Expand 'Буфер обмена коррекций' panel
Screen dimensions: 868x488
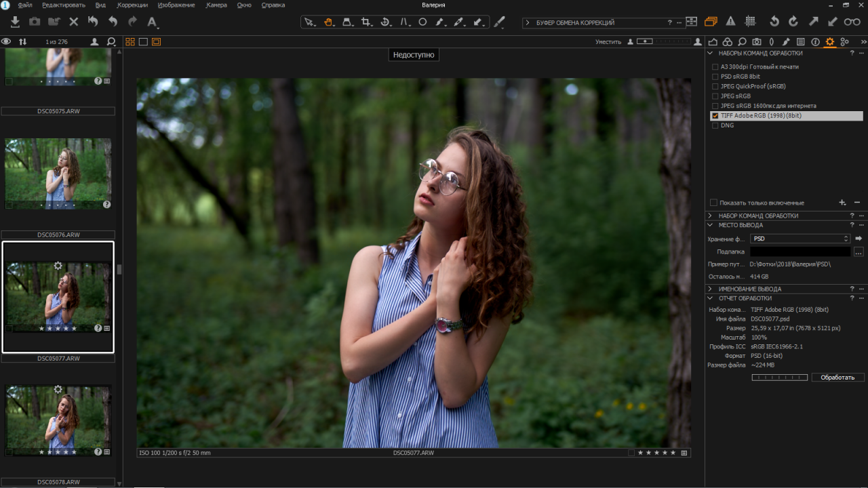528,22
